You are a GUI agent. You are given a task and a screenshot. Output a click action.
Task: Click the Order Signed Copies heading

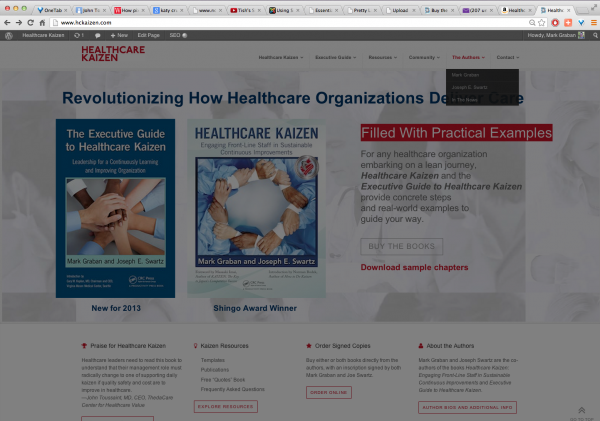342,346
